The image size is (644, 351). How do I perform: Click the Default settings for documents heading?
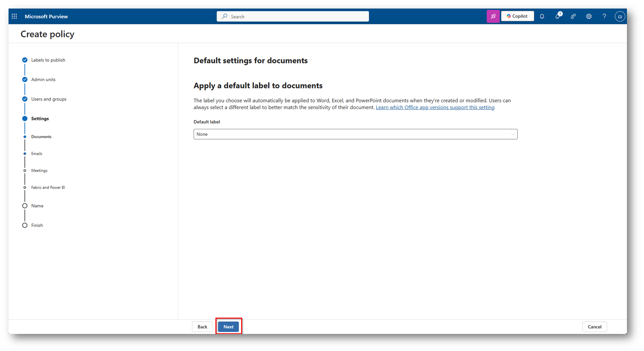[250, 61]
